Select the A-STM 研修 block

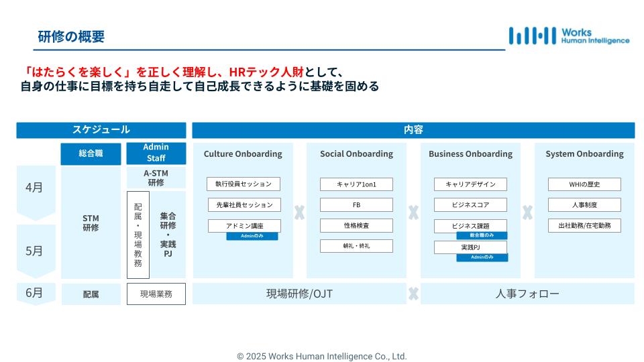click(x=156, y=178)
